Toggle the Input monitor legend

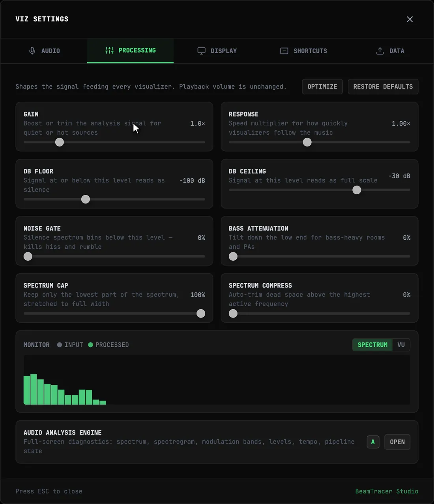pos(70,345)
